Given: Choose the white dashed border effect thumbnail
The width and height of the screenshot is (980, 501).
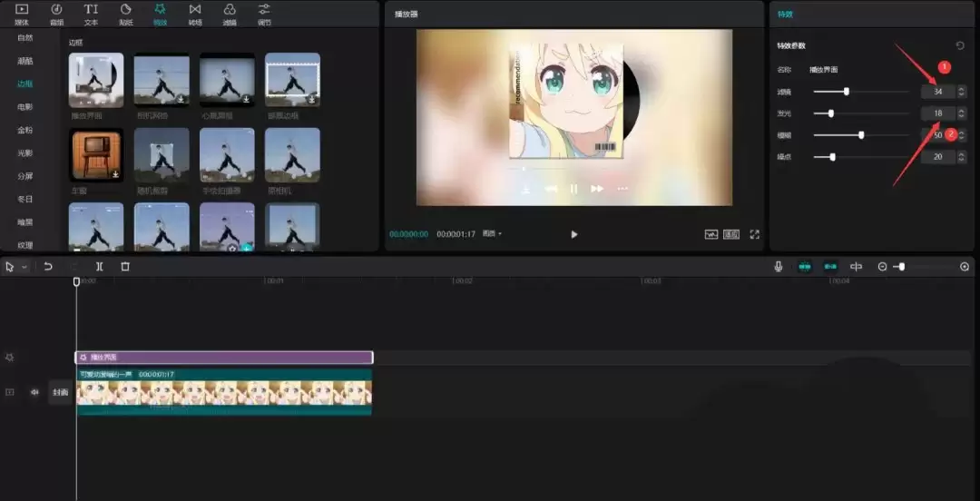Looking at the screenshot, I should click(292, 80).
